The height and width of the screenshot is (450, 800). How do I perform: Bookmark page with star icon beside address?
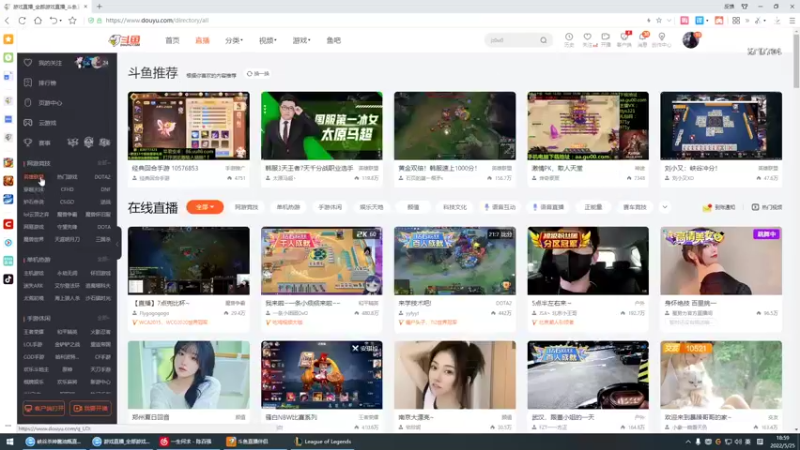pos(72,20)
